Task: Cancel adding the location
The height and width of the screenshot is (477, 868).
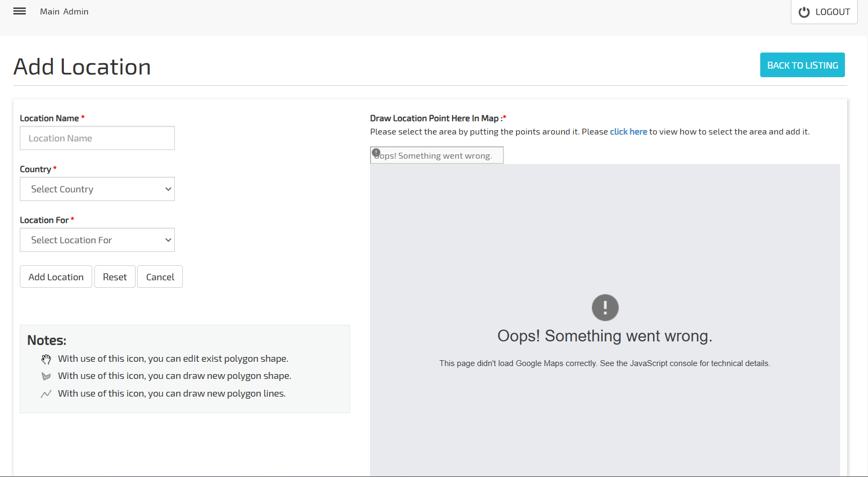Action: (x=160, y=277)
